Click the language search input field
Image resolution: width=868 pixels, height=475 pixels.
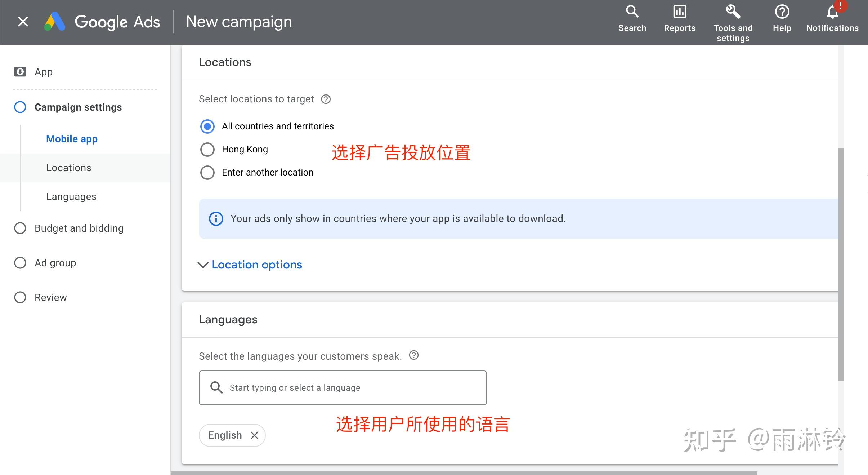[x=342, y=388]
